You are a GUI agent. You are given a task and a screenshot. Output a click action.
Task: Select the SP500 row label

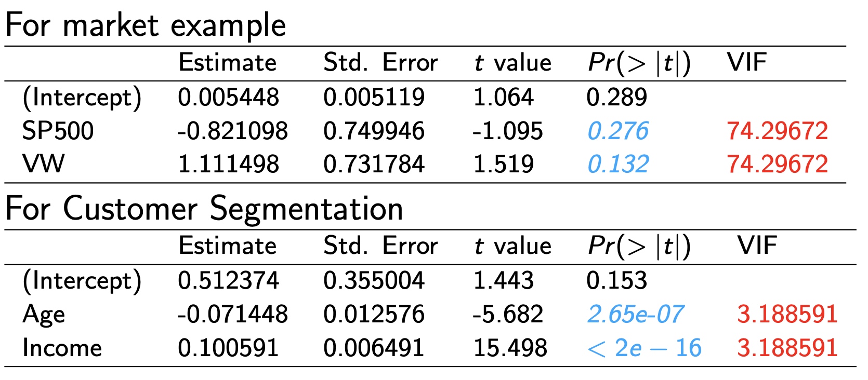click(x=58, y=131)
